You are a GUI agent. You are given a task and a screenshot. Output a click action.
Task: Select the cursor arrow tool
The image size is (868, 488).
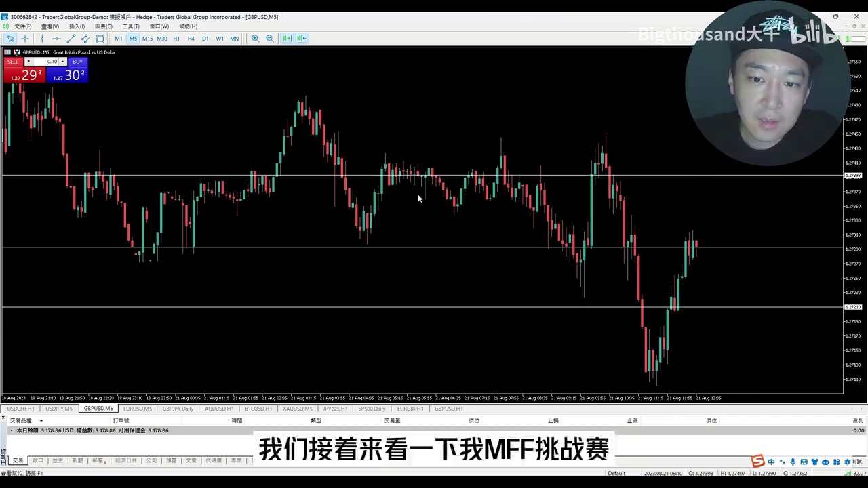pos(10,39)
